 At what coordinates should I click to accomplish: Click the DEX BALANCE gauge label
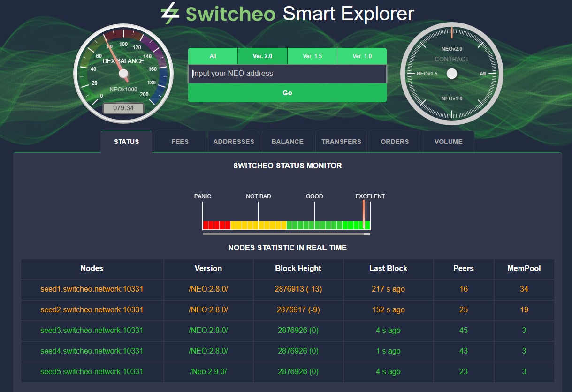123,61
